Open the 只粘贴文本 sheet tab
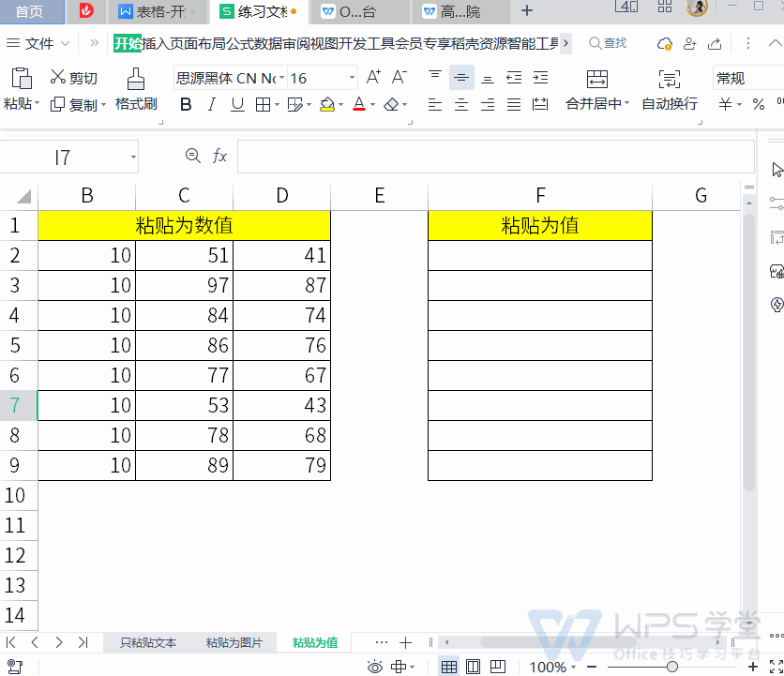Image resolution: width=784 pixels, height=676 pixels. coord(148,642)
